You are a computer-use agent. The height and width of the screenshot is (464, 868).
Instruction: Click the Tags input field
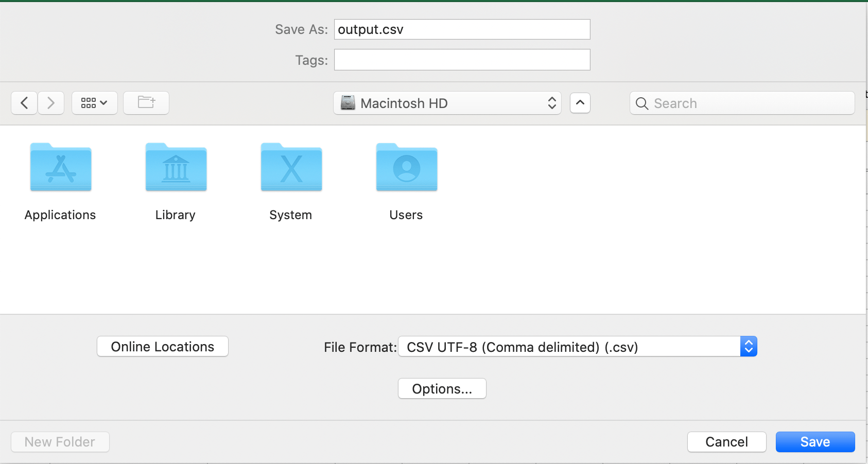461,60
